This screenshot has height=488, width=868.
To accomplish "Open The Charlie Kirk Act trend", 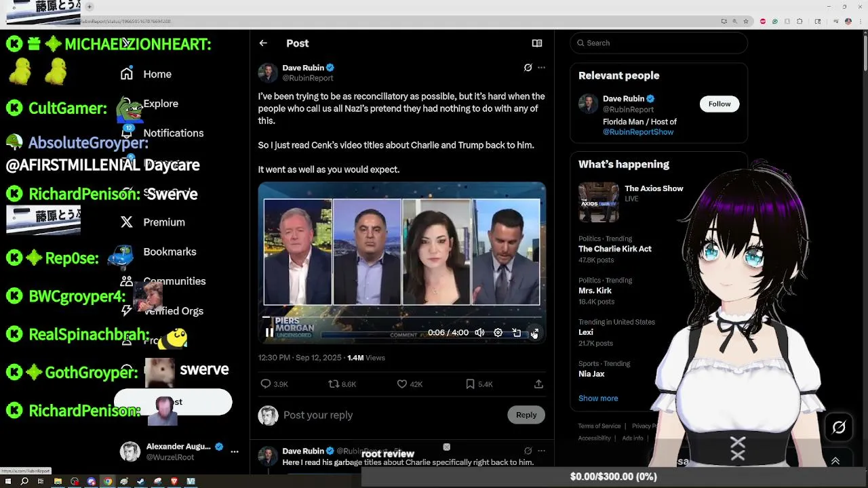I will tap(615, 249).
